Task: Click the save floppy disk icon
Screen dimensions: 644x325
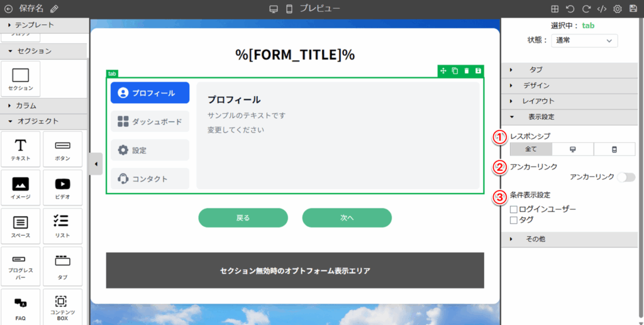Action: click(x=633, y=9)
